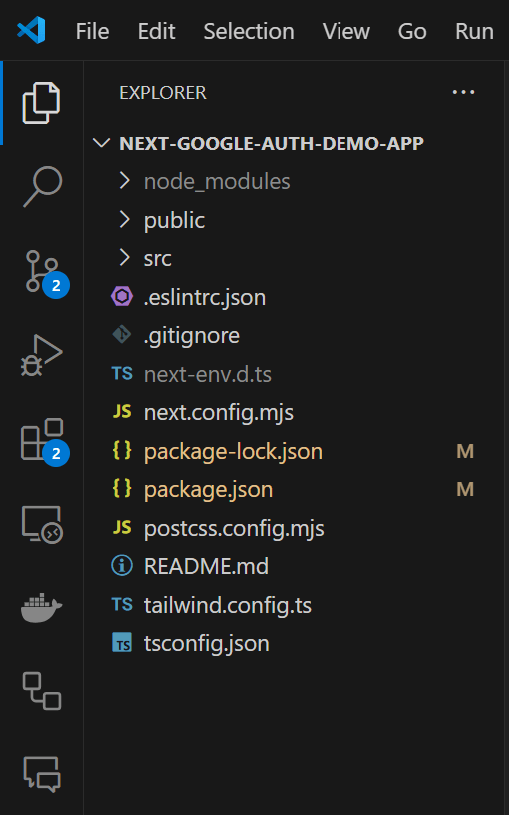Open the tsconfig.json file
This screenshot has width=509, height=815.
pos(206,643)
